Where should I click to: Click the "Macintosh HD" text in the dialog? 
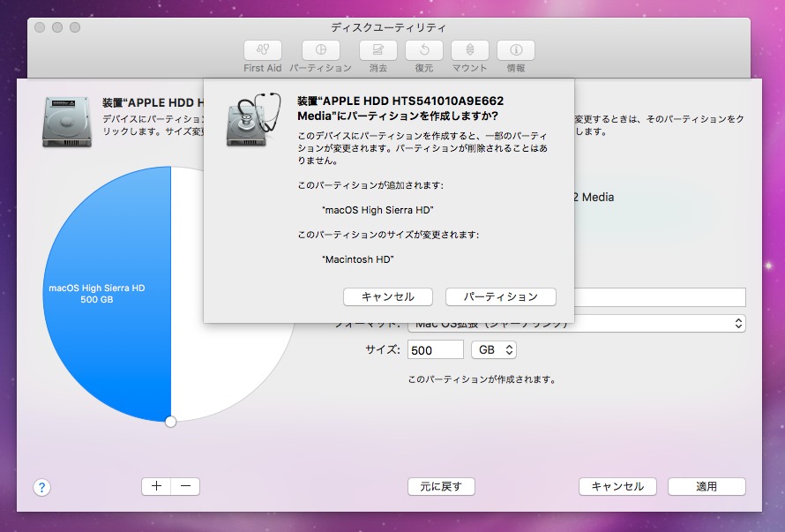tap(358, 259)
